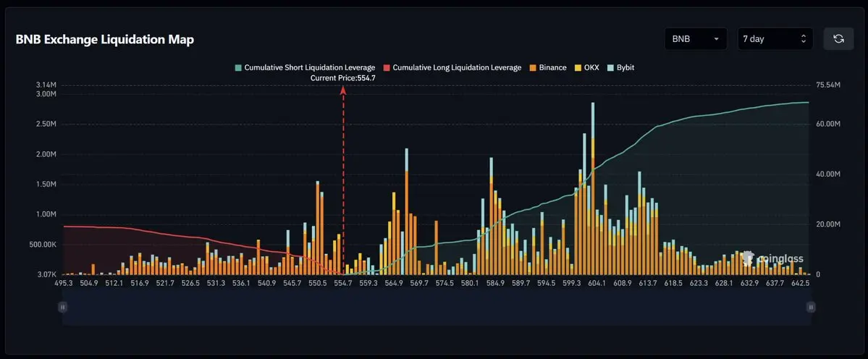Click the 75.54M right axis label
Image resolution: width=868 pixels, height=359 pixels.
tap(829, 85)
